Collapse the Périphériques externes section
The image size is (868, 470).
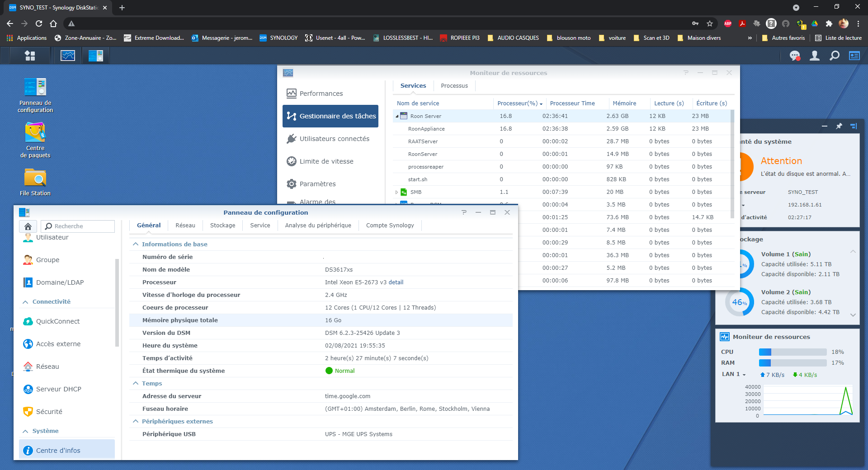(136, 421)
